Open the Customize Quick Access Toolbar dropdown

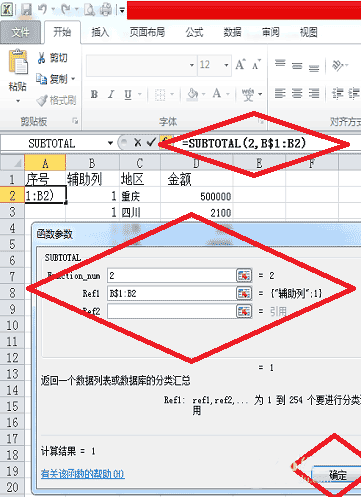[x=122, y=11]
